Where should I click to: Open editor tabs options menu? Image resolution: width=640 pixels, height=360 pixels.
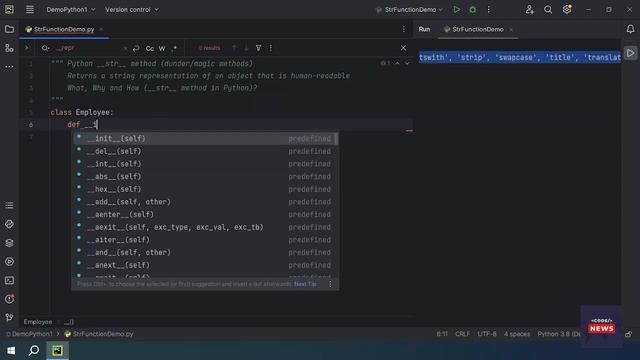(x=404, y=29)
